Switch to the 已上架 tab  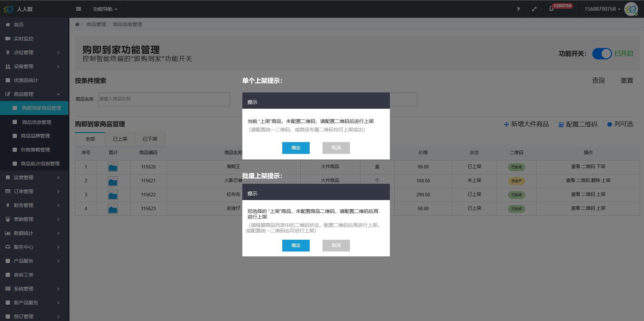(120, 139)
